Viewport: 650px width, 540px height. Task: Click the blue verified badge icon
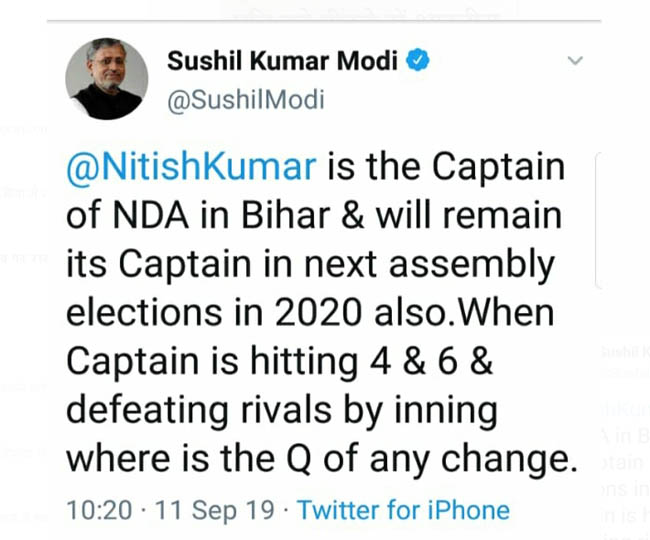(417, 61)
